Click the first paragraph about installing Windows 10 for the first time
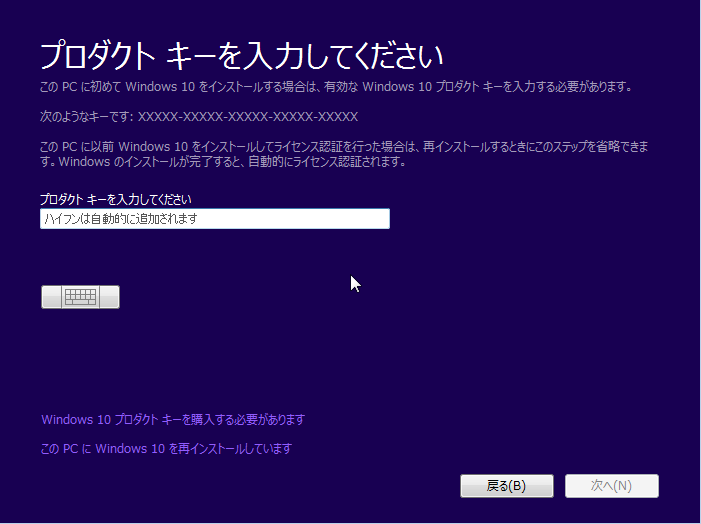Viewport: 701px width, 524px height. (336, 87)
